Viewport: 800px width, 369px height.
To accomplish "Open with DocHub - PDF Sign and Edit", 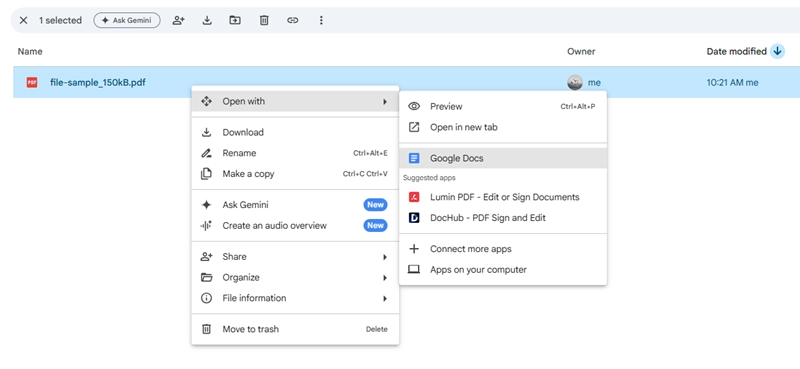I will tap(503, 218).
